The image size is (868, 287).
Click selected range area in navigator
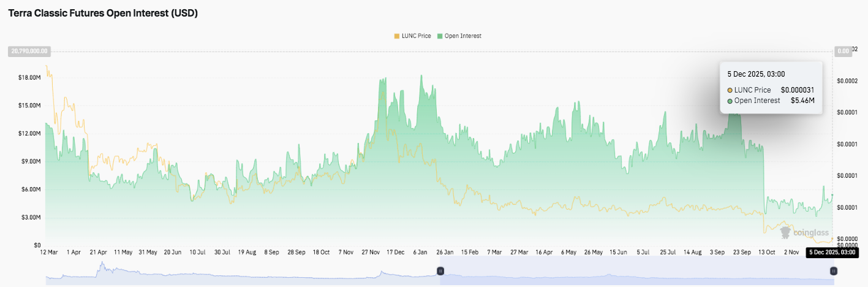click(637, 270)
